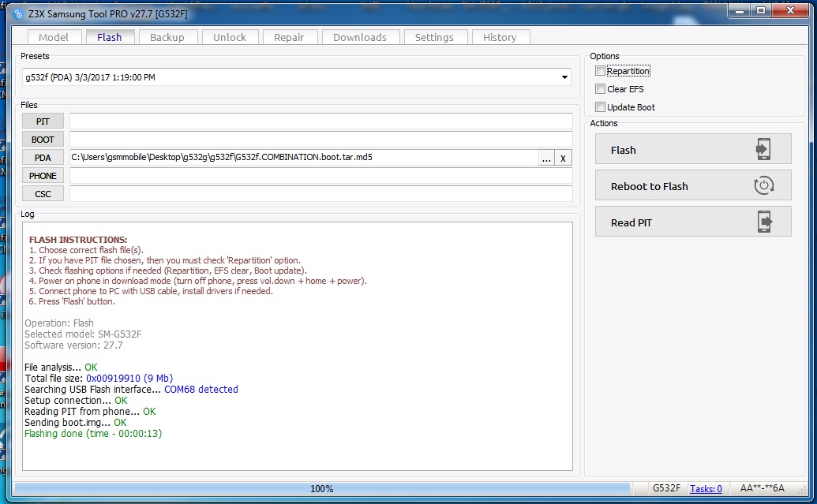The image size is (817, 504).
Task: Click 'Setup connection... OK' log line
Action: 76,401
